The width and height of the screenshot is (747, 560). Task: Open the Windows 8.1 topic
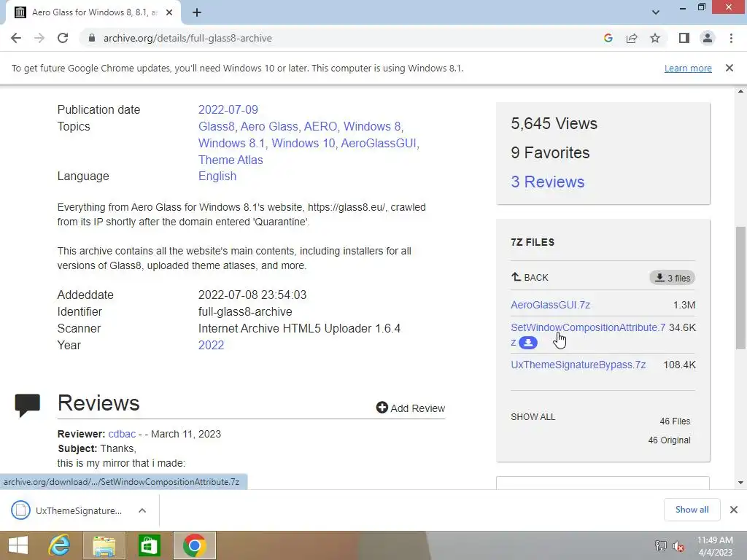[231, 143]
